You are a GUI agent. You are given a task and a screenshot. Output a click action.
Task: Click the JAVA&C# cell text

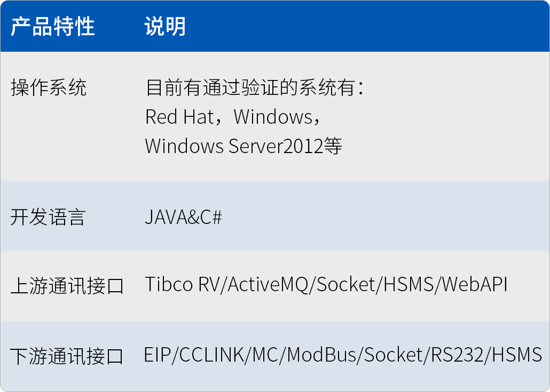click(183, 218)
